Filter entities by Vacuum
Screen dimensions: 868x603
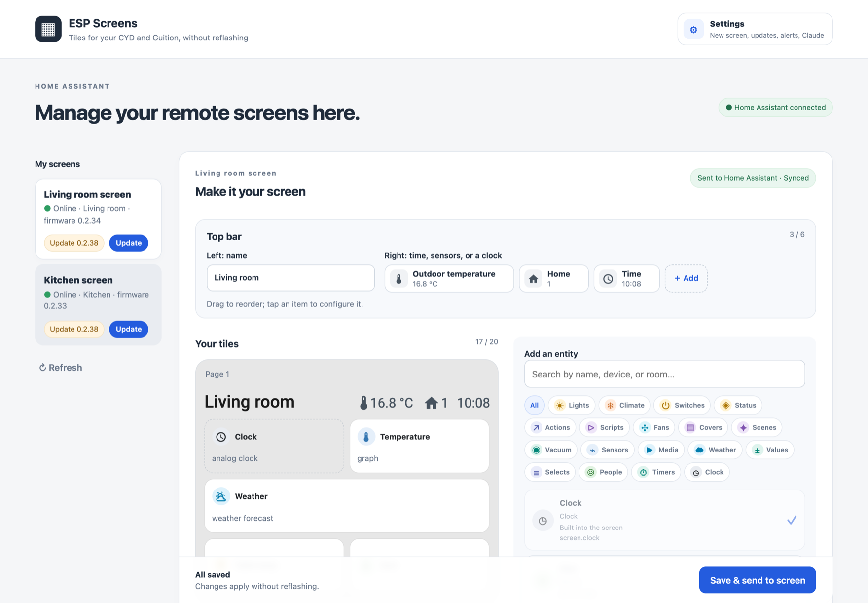pos(551,450)
